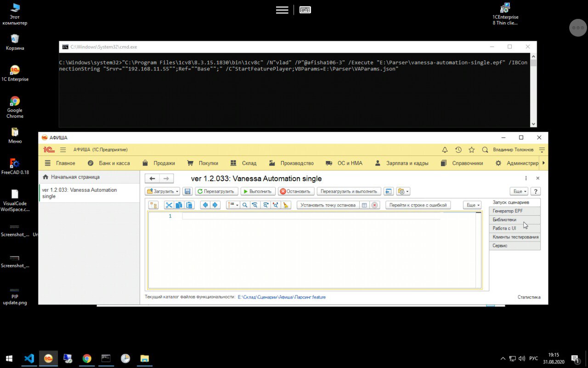Click the breakpoints table icon
Image resolution: width=588 pixels, height=368 pixels.
click(x=364, y=205)
